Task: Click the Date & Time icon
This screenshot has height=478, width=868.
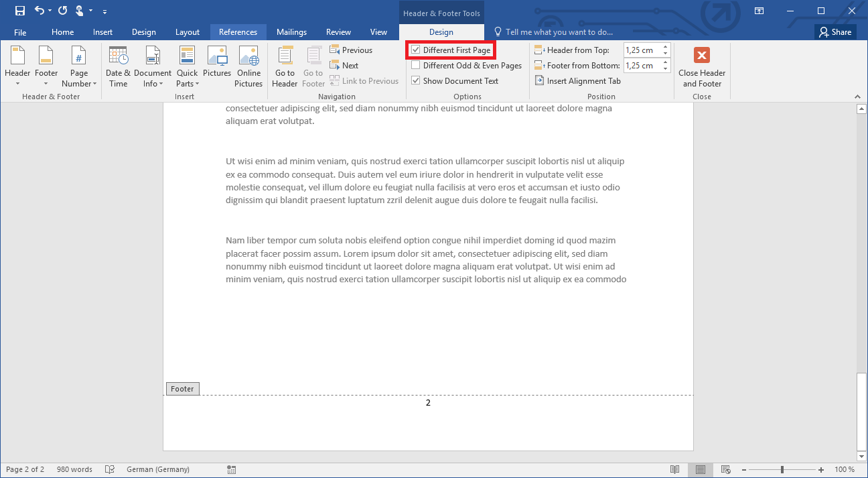Action: pos(118,56)
